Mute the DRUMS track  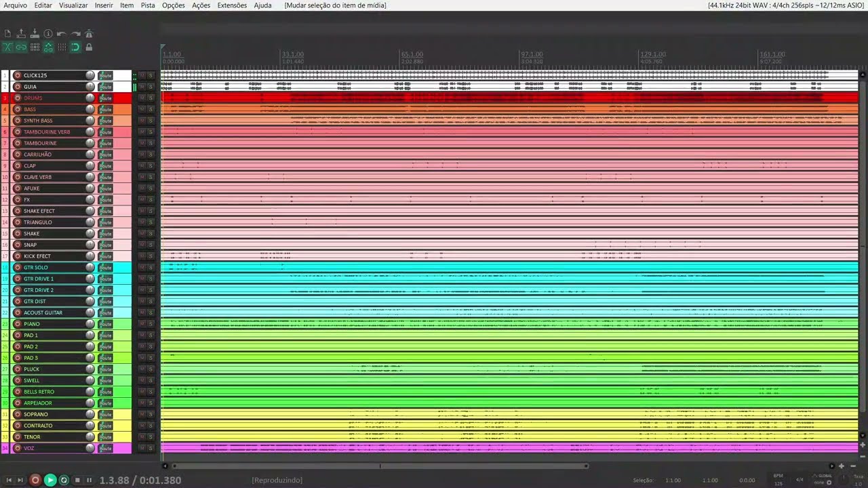(x=142, y=98)
